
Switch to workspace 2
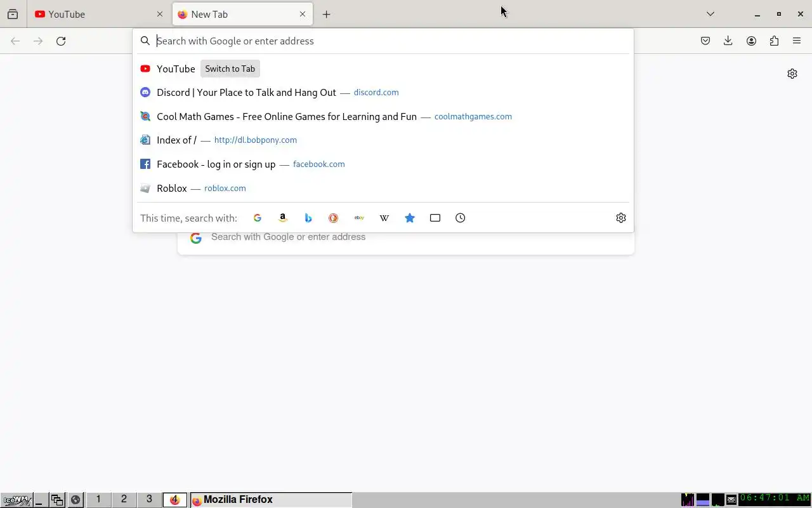tap(124, 500)
